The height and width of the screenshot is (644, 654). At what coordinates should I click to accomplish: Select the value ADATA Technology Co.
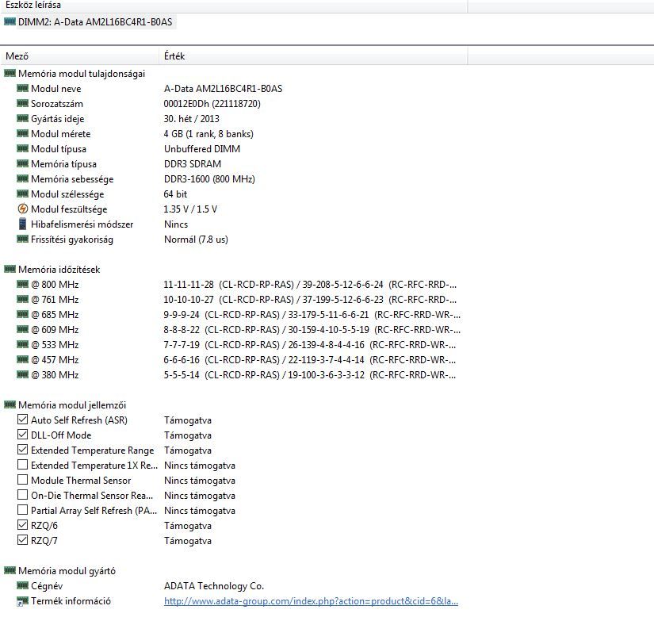[x=214, y=585]
